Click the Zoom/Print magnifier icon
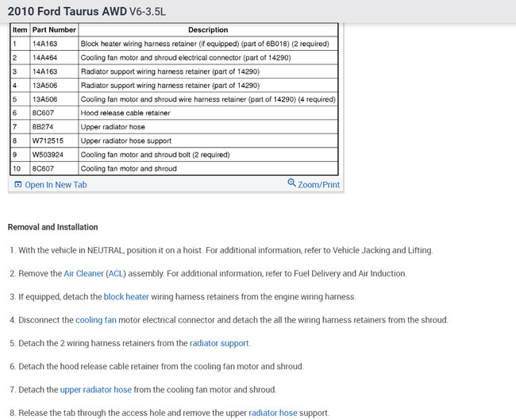This screenshot has height=420, width=516. tap(291, 183)
